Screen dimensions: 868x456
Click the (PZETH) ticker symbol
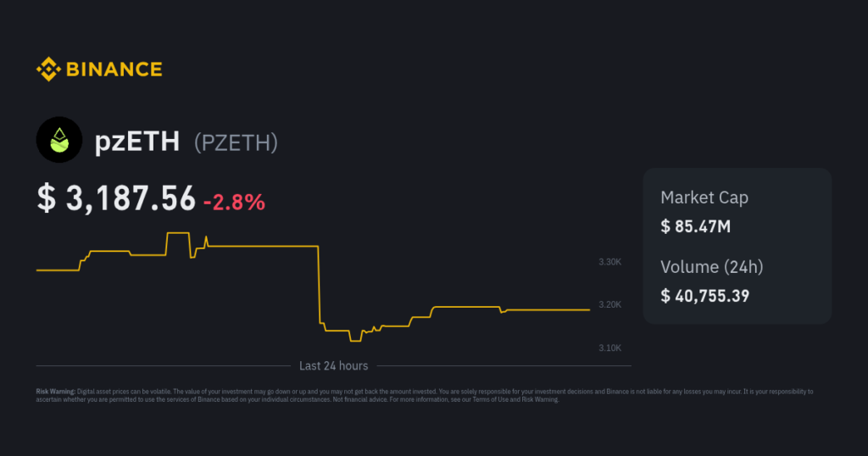(x=236, y=142)
